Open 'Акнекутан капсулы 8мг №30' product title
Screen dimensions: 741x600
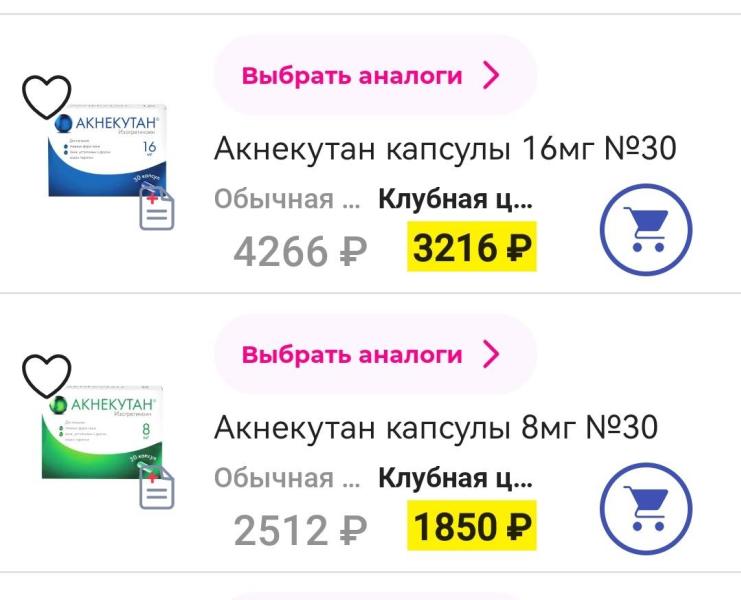point(436,428)
